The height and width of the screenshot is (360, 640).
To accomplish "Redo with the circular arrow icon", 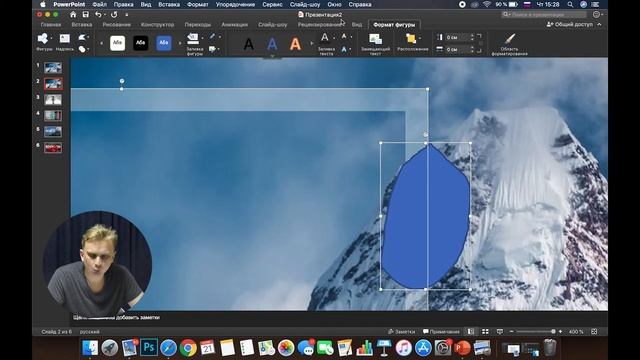I will pos(114,14).
